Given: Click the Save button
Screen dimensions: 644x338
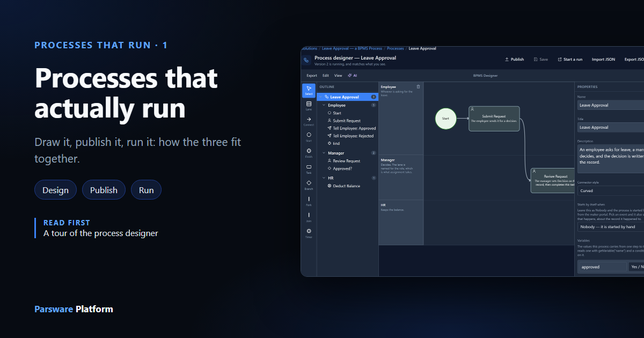Looking at the screenshot, I should click(x=540, y=60).
